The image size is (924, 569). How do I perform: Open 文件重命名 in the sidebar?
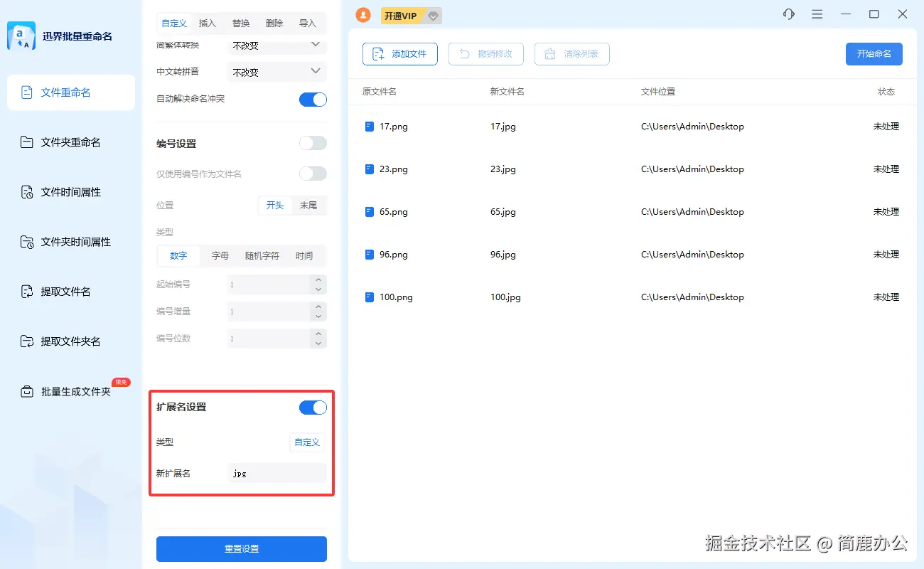[x=71, y=92]
